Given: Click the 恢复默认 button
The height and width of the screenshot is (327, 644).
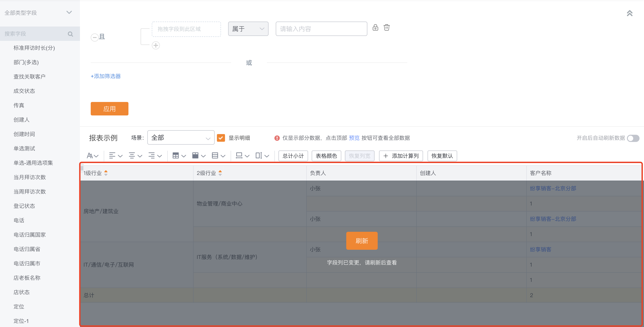Looking at the screenshot, I should pos(442,156).
